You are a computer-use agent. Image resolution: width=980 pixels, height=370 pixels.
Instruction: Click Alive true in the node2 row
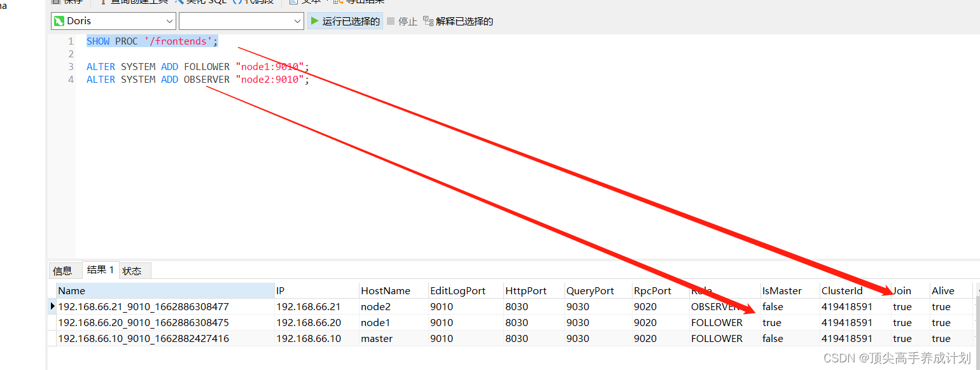[951, 306]
